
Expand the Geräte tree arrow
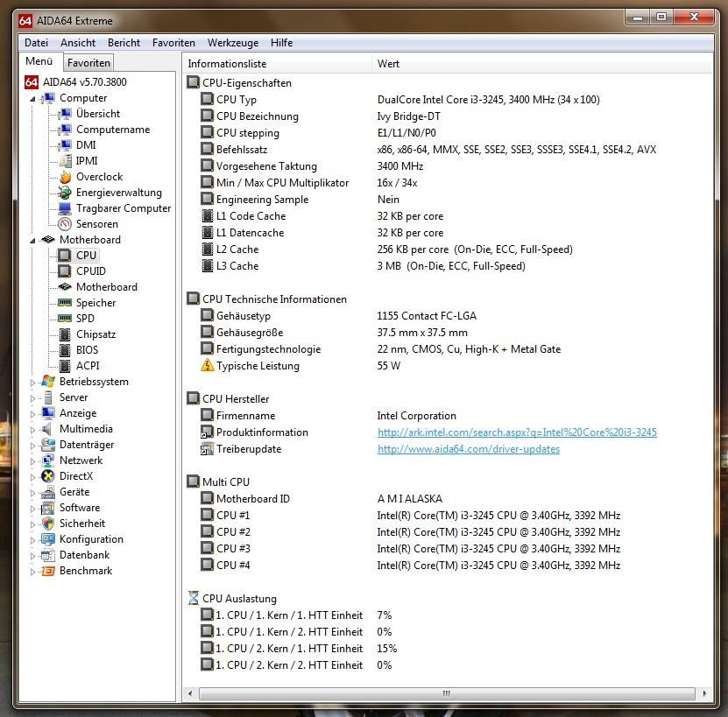point(32,493)
